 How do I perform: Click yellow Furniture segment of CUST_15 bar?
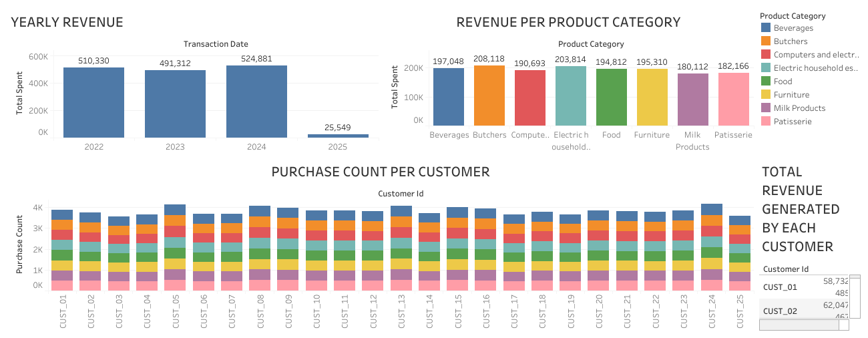click(x=457, y=264)
